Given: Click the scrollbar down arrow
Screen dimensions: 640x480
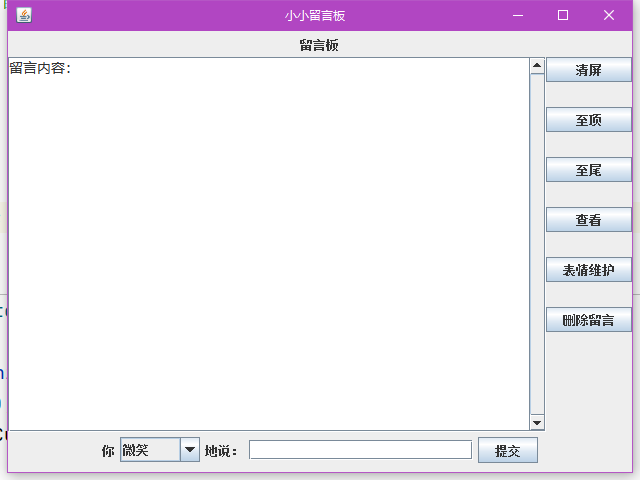Looking at the screenshot, I should point(537,423).
